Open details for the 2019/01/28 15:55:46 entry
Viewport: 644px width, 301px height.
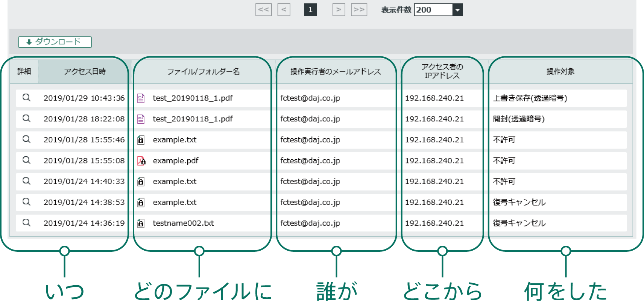coord(26,139)
